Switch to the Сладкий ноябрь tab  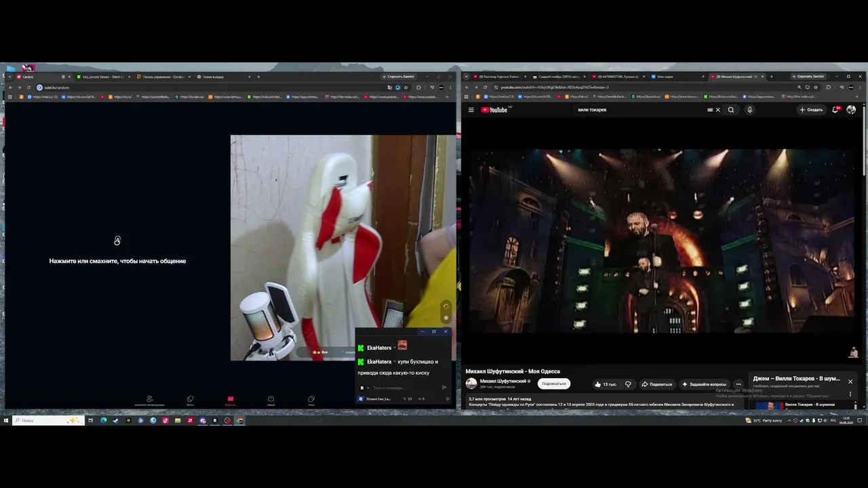tap(559, 77)
